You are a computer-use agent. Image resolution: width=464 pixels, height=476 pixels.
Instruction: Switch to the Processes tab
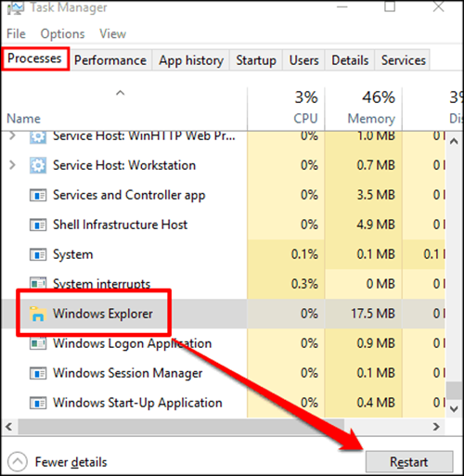[34, 58]
